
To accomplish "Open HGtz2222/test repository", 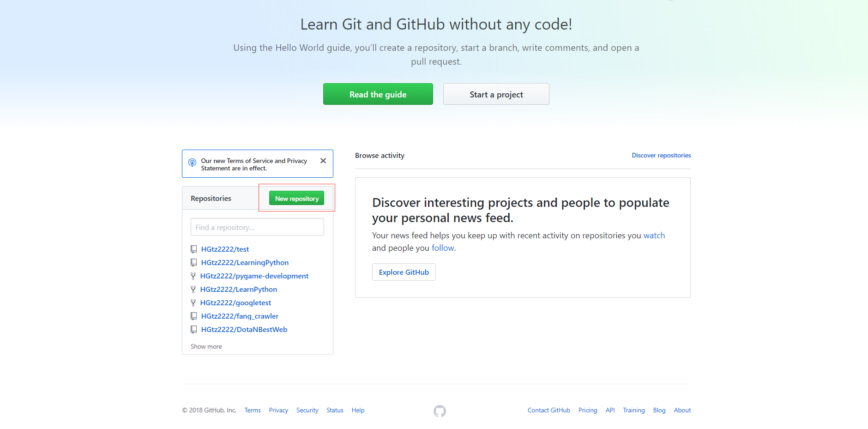I will [225, 249].
